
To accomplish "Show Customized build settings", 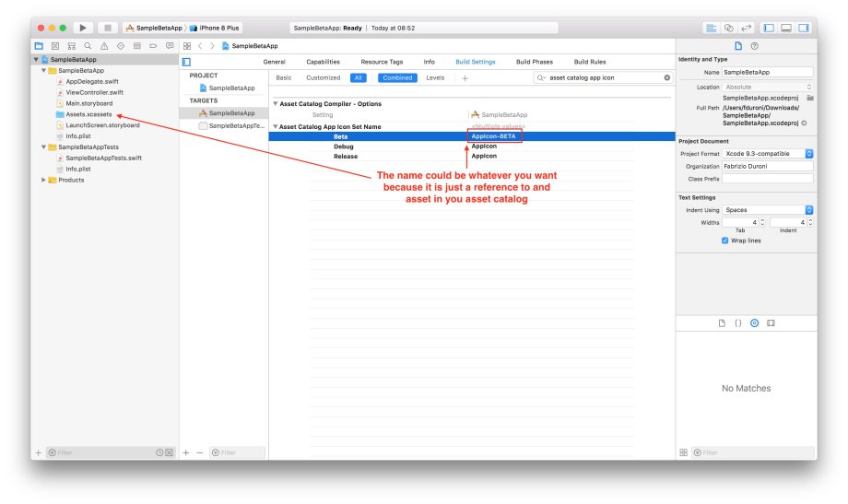I will [x=323, y=78].
